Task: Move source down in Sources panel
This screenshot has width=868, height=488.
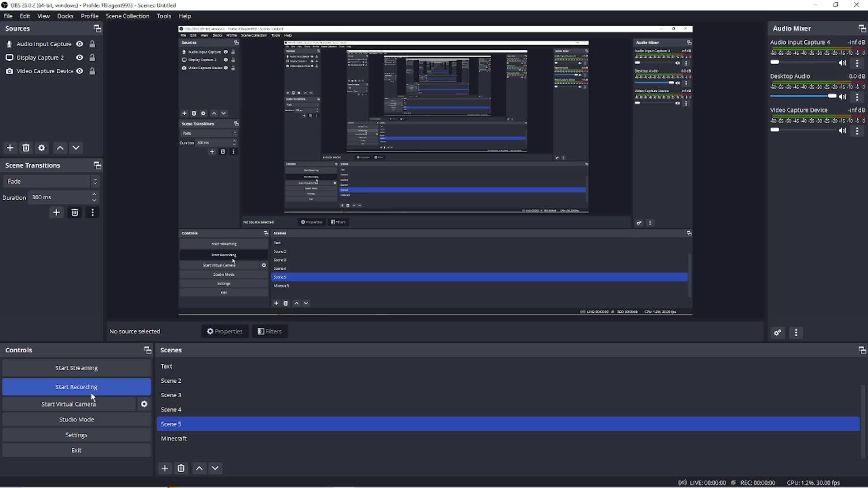Action: 76,148
